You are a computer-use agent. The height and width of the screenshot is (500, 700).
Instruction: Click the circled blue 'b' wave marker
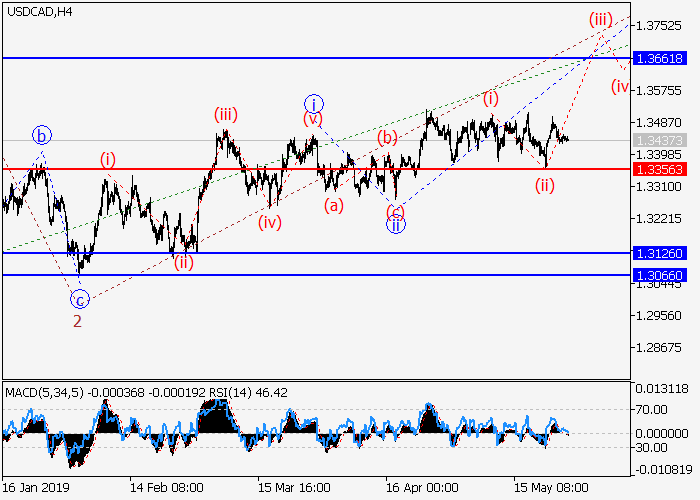pyautogui.click(x=41, y=135)
